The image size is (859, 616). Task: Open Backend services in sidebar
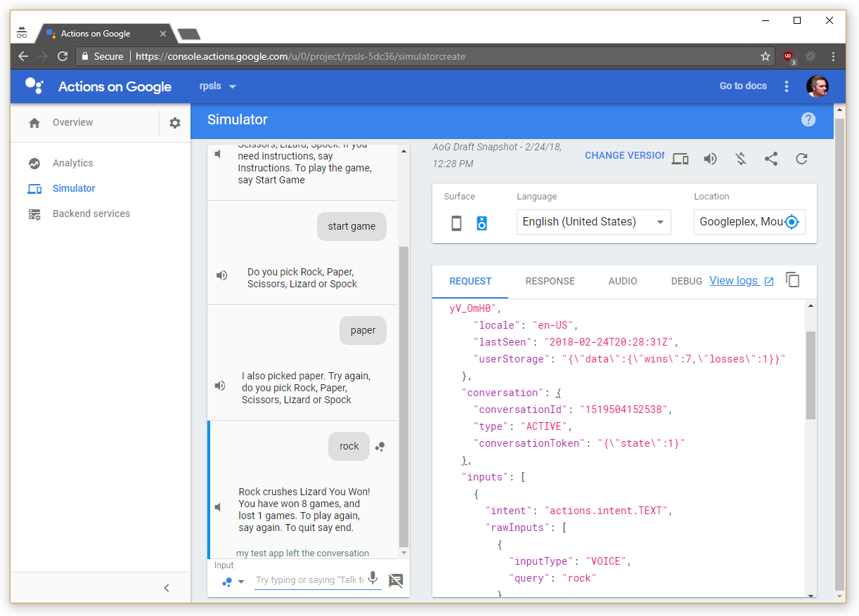pyautogui.click(x=91, y=214)
